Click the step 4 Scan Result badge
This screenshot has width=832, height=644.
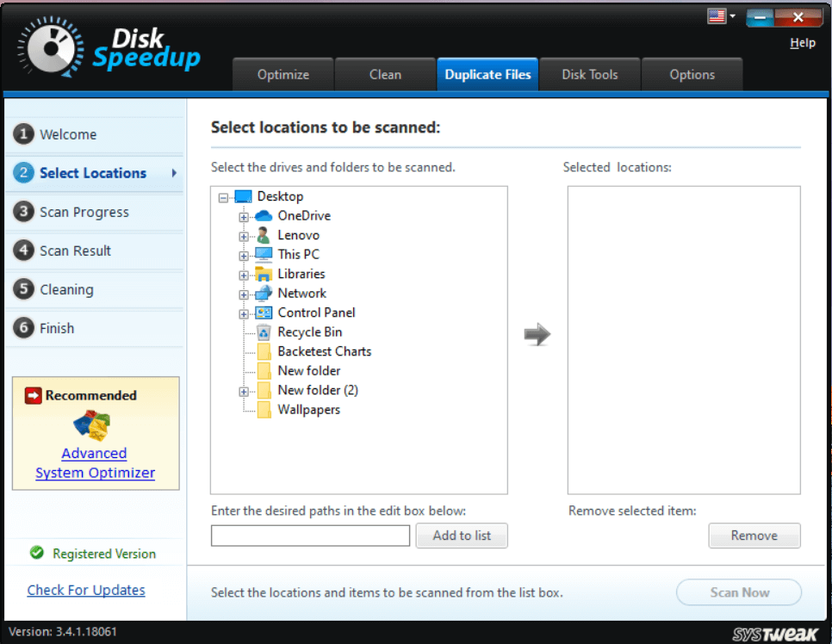[23, 251]
